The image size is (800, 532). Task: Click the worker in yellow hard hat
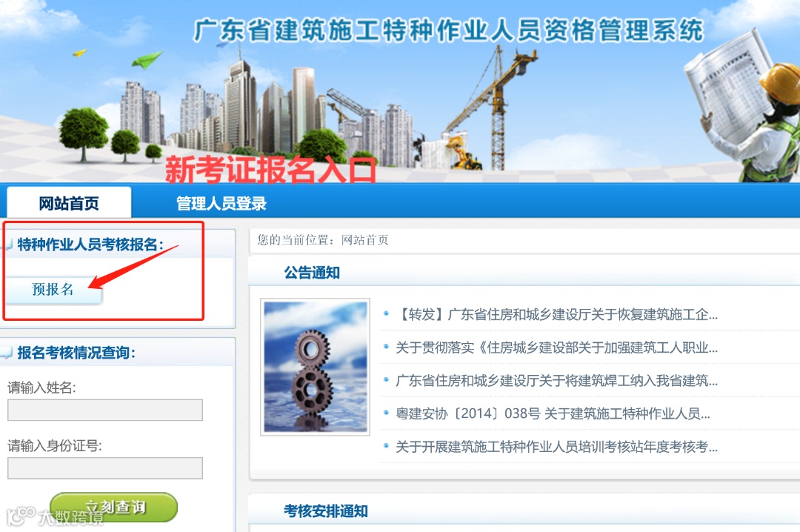pyautogui.click(x=770, y=122)
